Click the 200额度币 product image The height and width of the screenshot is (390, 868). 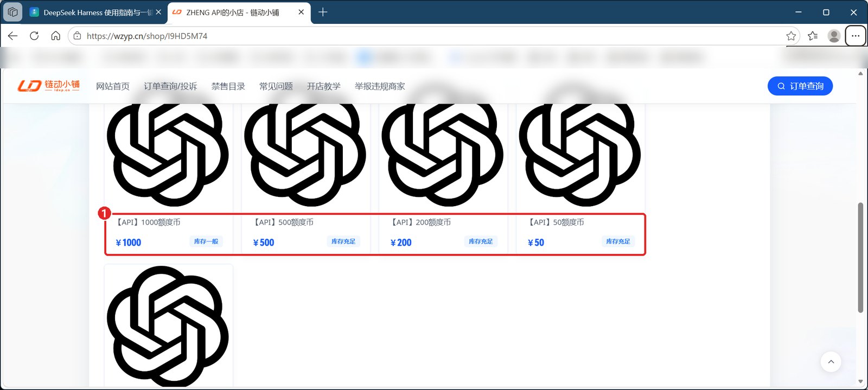(442, 155)
